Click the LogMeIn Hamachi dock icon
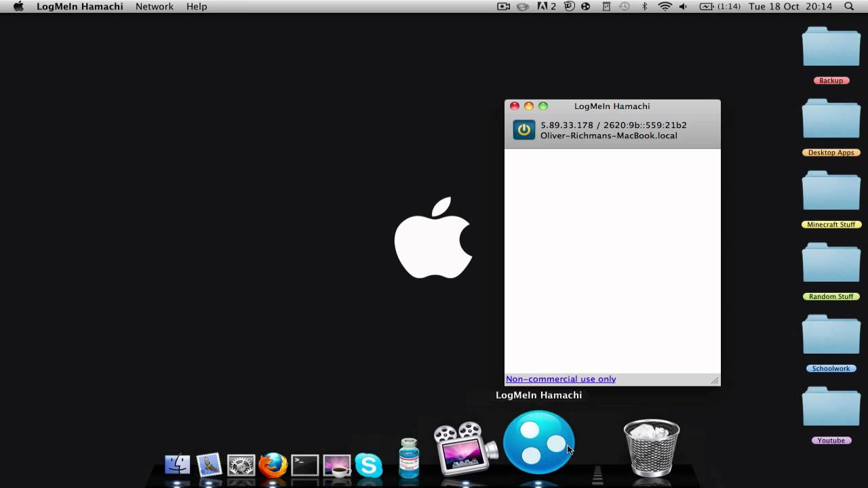Image resolution: width=868 pixels, height=488 pixels. [539, 442]
